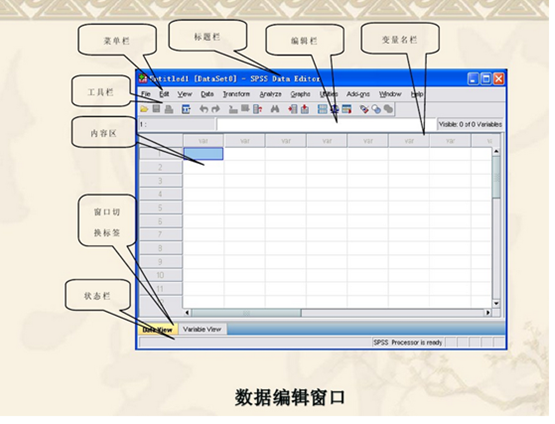Viewport: 555px width, 424px height.
Task: Switch to the Data View tab
Action: [x=158, y=330]
